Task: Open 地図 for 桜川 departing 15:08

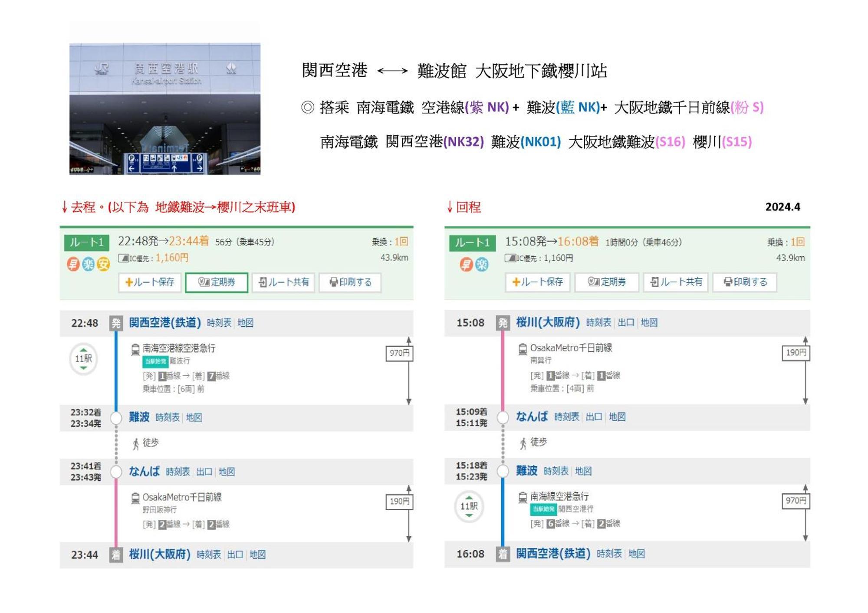Action: coord(649,323)
